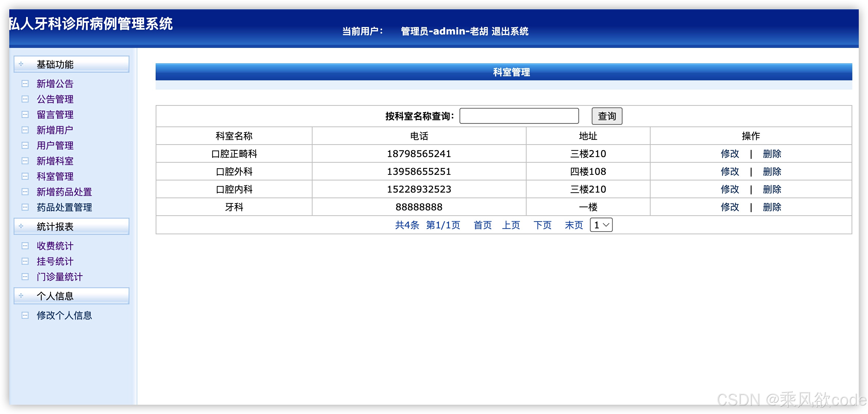Screen dimensions: 868x414
Task: Collapse the 基础功能 menu section
Action: (x=71, y=64)
